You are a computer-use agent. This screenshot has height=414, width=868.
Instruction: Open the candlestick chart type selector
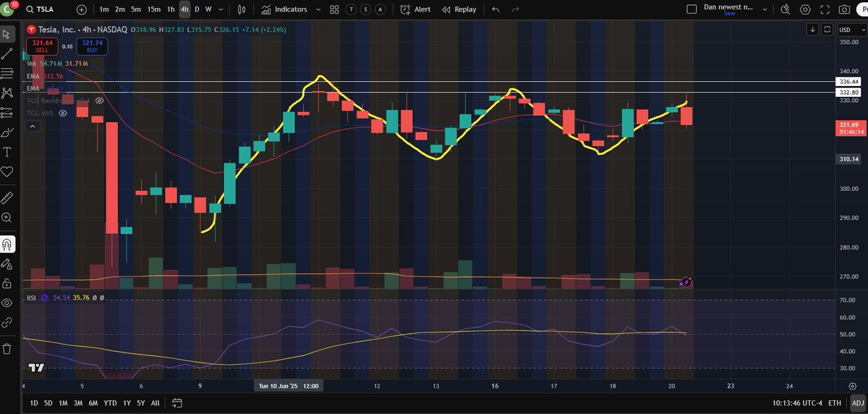[x=242, y=9]
